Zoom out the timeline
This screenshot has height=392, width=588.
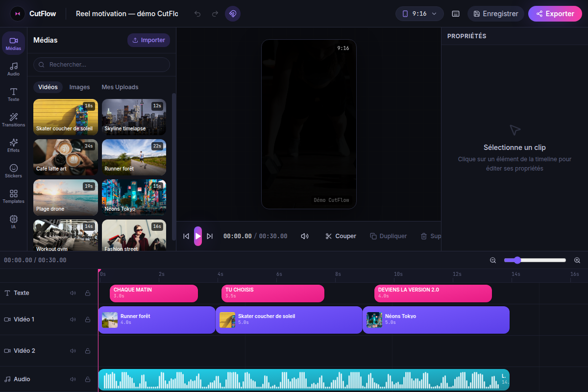coord(493,260)
